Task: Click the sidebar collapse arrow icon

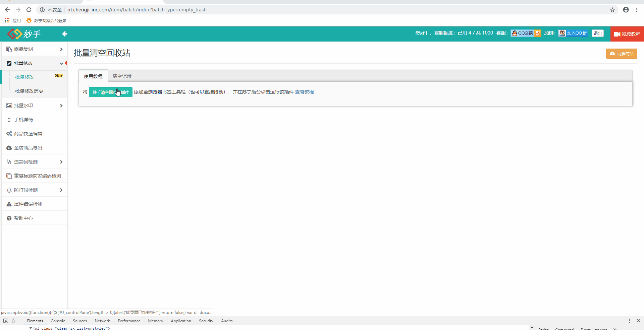Action: 65,34
